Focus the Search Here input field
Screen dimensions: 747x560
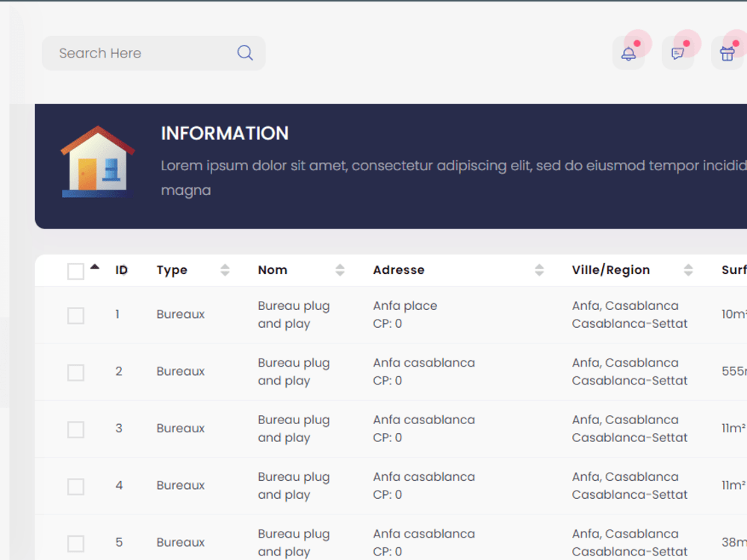tap(153, 53)
